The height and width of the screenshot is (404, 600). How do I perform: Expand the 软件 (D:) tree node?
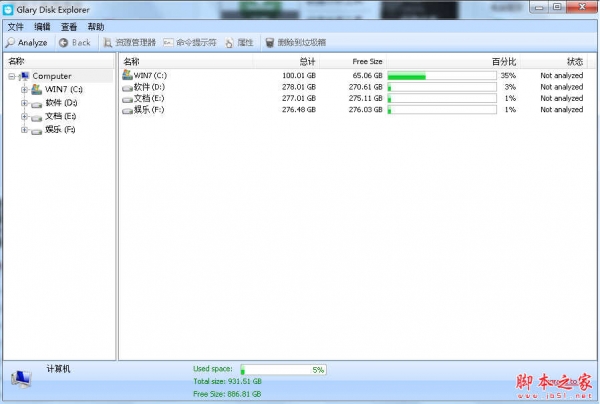tap(24, 103)
